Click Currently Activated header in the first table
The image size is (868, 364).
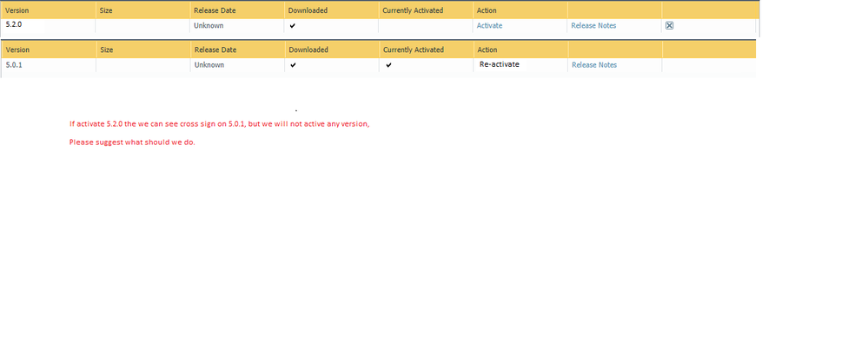point(413,10)
